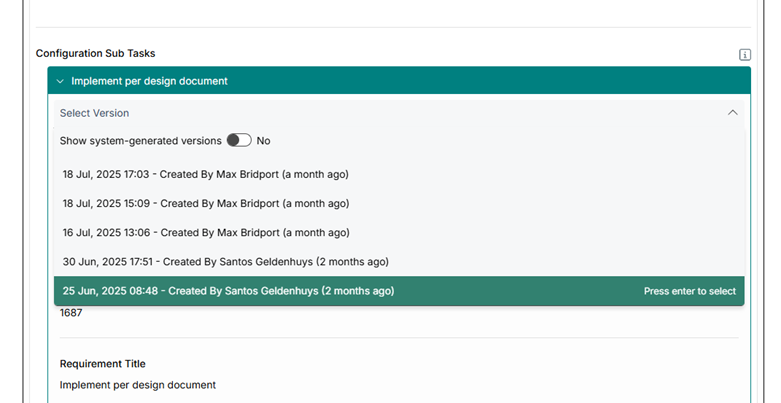Click the 1687 value text
Image resolution: width=781 pixels, height=403 pixels.
(71, 313)
